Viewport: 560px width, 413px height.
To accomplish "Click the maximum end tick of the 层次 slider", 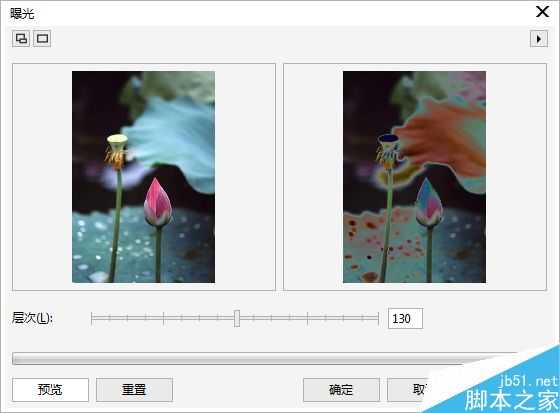I will [x=378, y=318].
